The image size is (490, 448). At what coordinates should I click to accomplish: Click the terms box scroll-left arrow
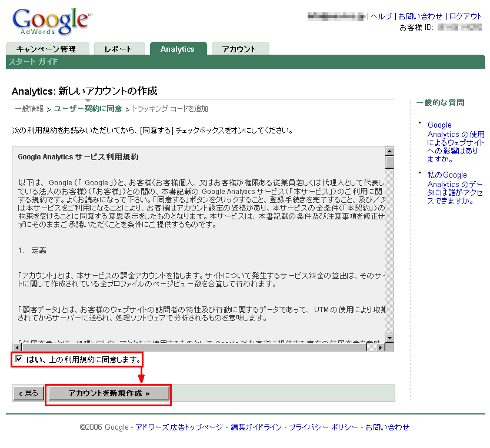tap(18, 347)
